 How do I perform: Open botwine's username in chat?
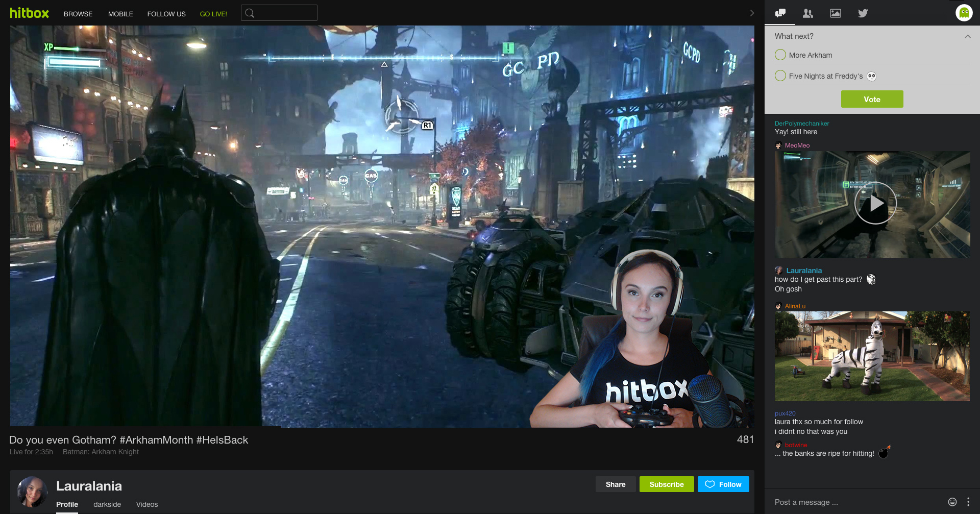796,445
